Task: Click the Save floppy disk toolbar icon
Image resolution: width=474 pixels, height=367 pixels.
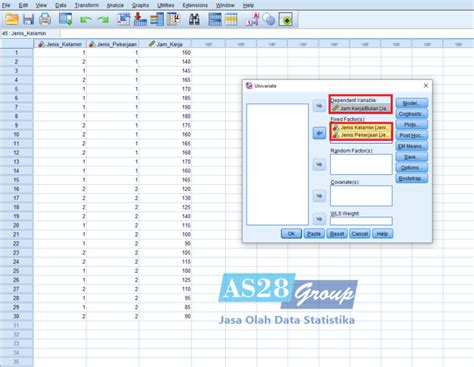Action: tap(28, 19)
